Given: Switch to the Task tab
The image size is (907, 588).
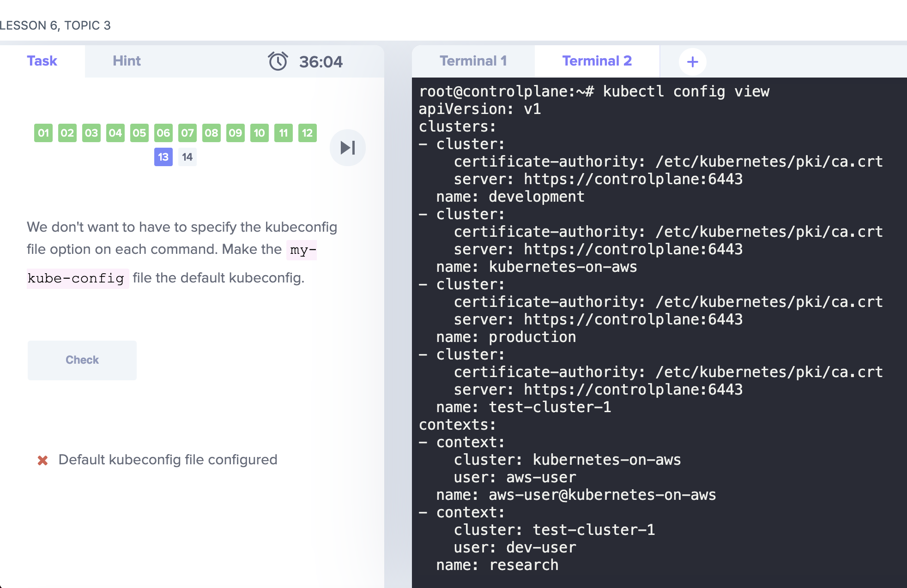Looking at the screenshot, I should click(42, 61).
